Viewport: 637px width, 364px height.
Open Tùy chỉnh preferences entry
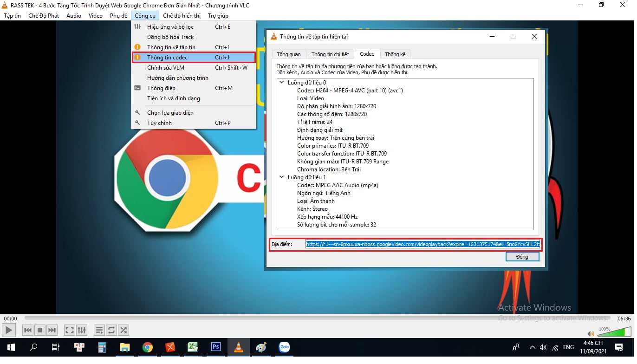click(194, 123)
